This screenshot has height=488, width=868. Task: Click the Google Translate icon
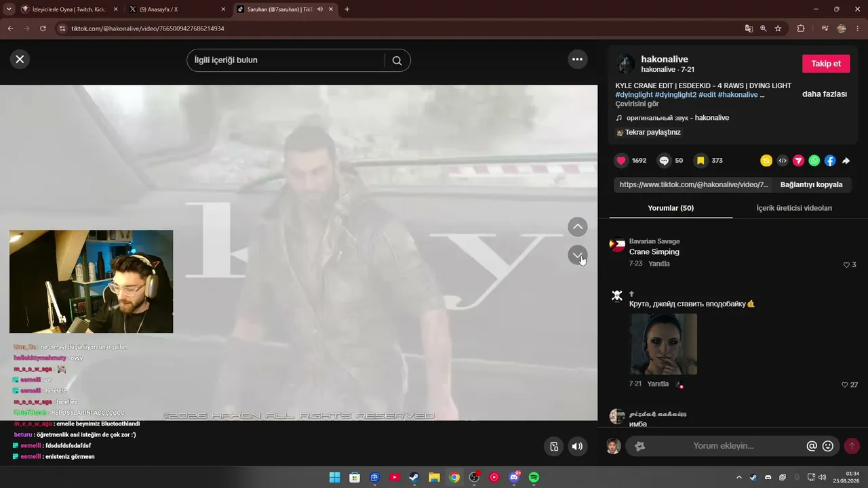tap(749, 28)
